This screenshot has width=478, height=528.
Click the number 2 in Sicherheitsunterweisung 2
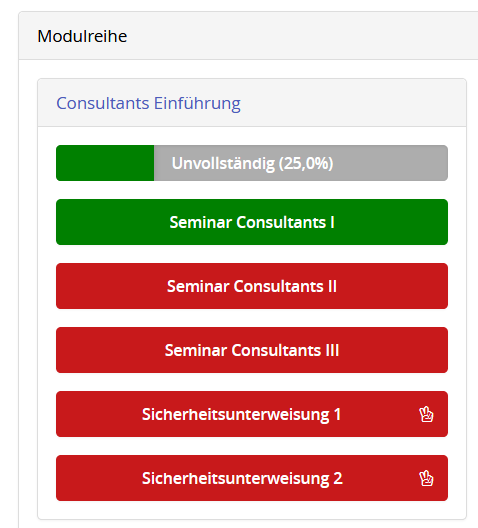click(x=338, y=478)
